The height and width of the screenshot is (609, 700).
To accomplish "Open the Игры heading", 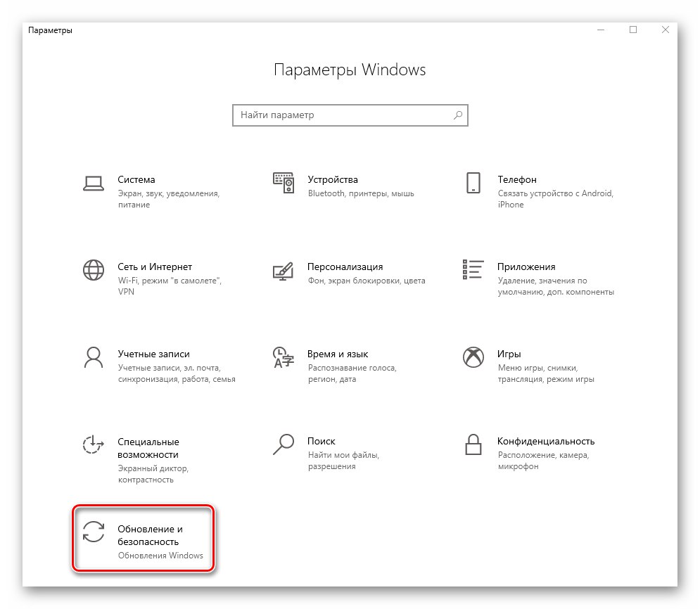I will point(509,354).
